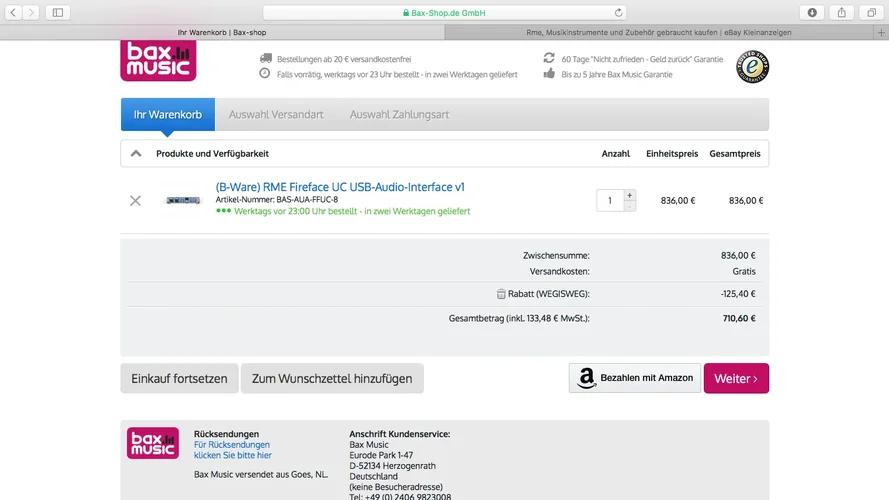Open the Für Rücksendungen klicken link

[232, 450]
